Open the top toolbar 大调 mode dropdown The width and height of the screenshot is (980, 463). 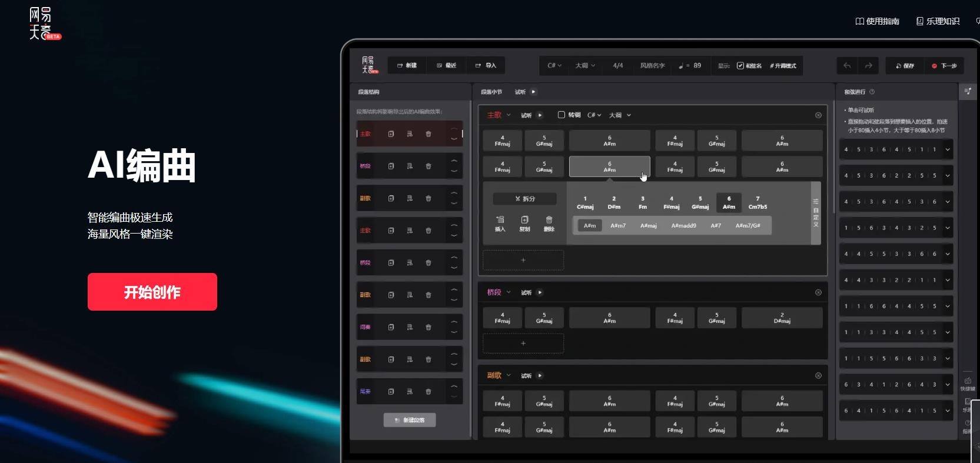tap(585, 65)
